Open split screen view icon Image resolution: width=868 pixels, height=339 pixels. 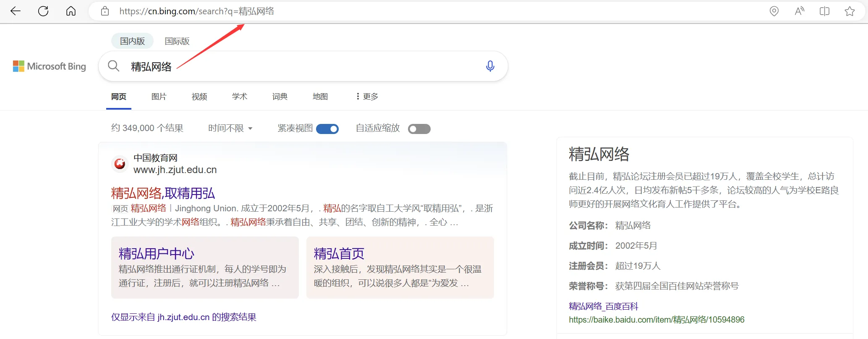click(825, 11)
